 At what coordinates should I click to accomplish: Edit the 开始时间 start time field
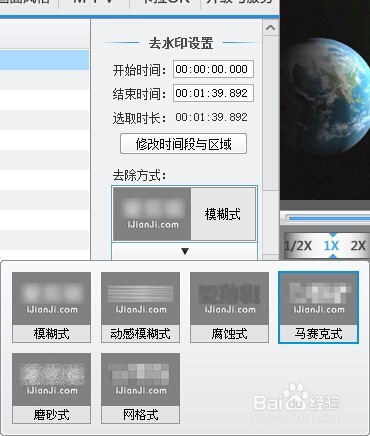tap(213, 69)
